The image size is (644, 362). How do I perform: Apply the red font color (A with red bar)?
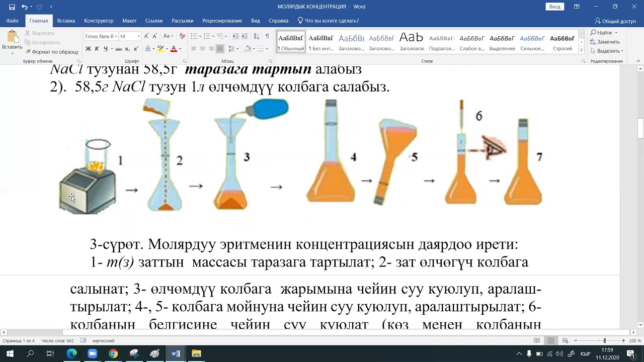174,49
